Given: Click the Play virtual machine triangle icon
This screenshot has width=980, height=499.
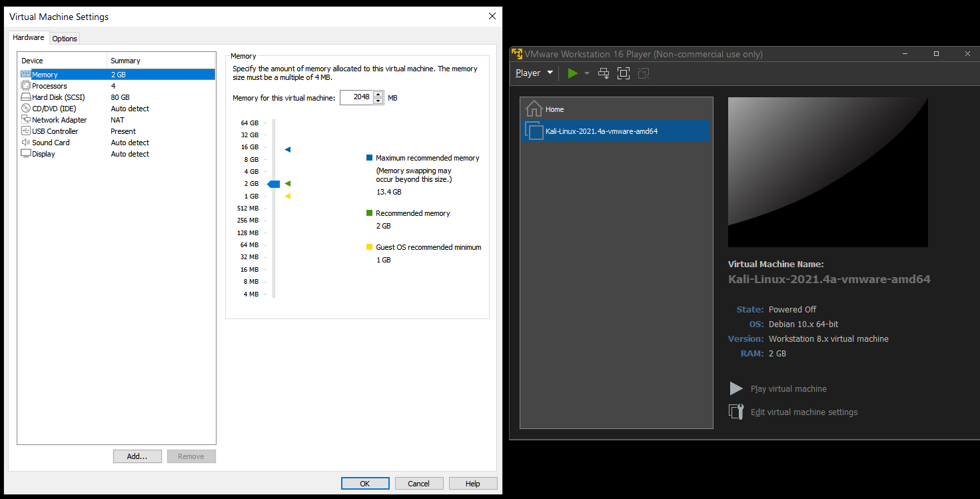Looking at the screenshot, I should [x=736, y=388].
